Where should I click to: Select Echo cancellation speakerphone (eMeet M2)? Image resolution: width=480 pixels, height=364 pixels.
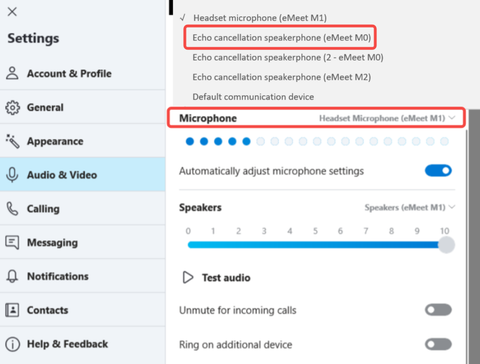coord(282,77)
